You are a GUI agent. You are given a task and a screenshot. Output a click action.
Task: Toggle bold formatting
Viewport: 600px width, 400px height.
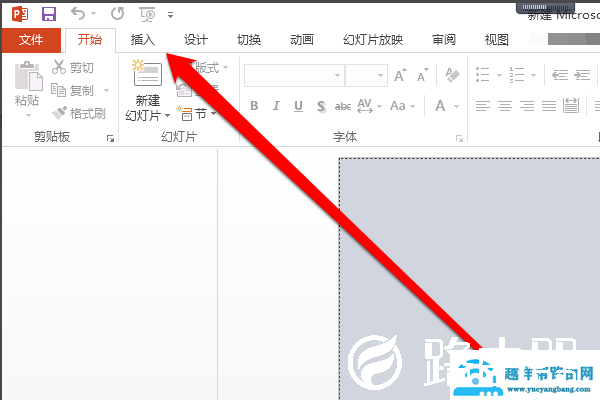tap(254, 106)
